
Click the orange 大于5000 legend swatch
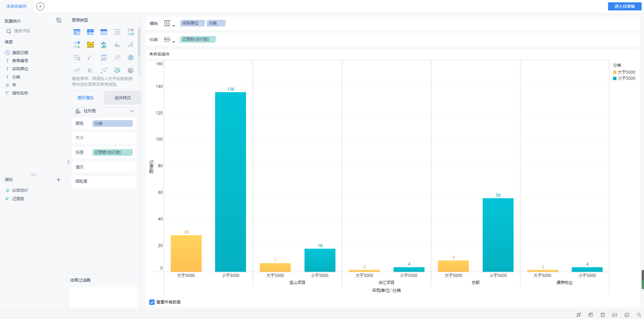pos(615,72)
